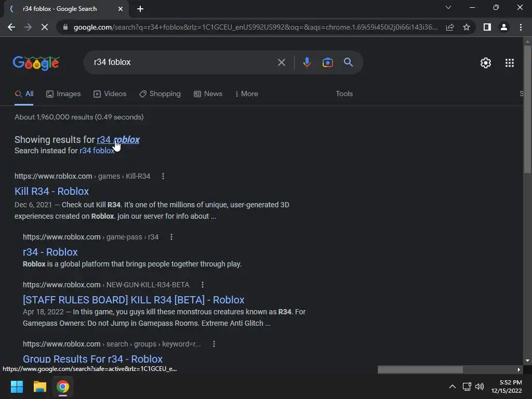The height and width of the screenshot is (399, 532).
Task: Search instead for 'r34 foblox' link
Action: point(97,151)
